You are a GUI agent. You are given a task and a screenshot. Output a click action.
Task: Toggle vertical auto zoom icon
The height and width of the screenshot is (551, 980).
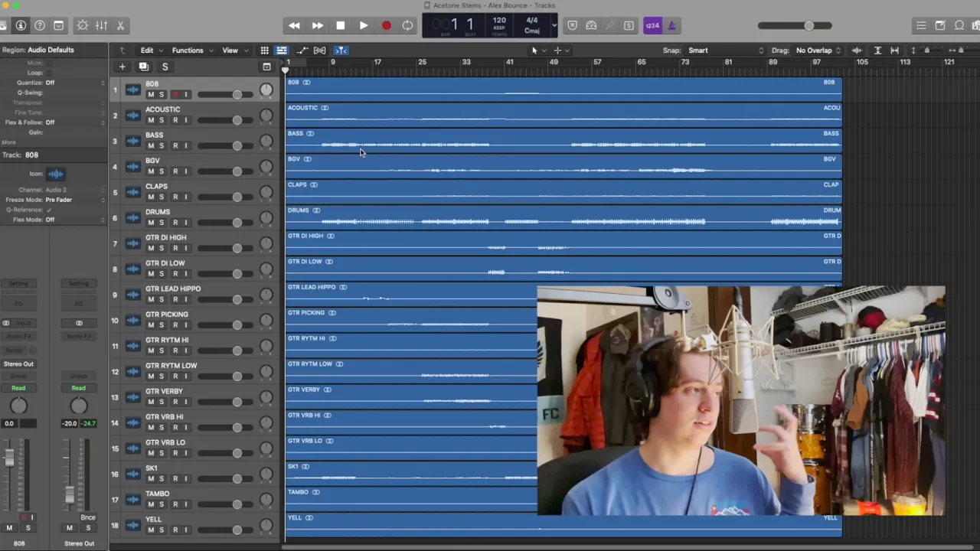[877, 51]
